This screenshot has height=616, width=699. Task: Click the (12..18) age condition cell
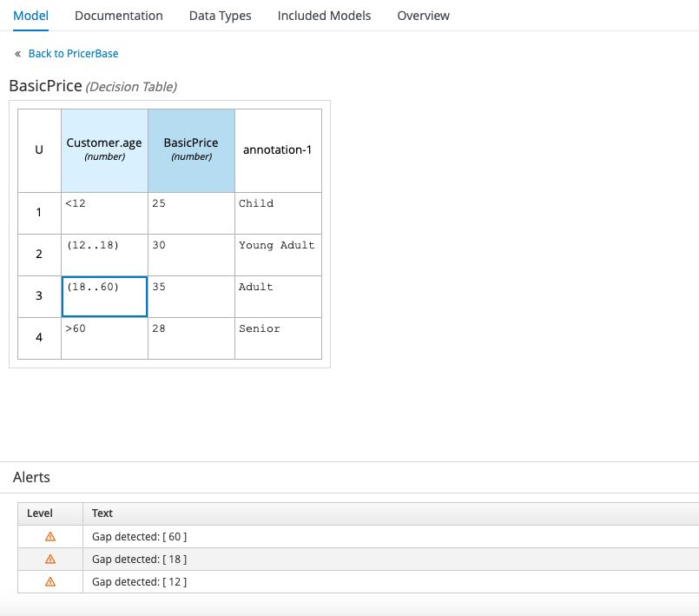[104, 255]
